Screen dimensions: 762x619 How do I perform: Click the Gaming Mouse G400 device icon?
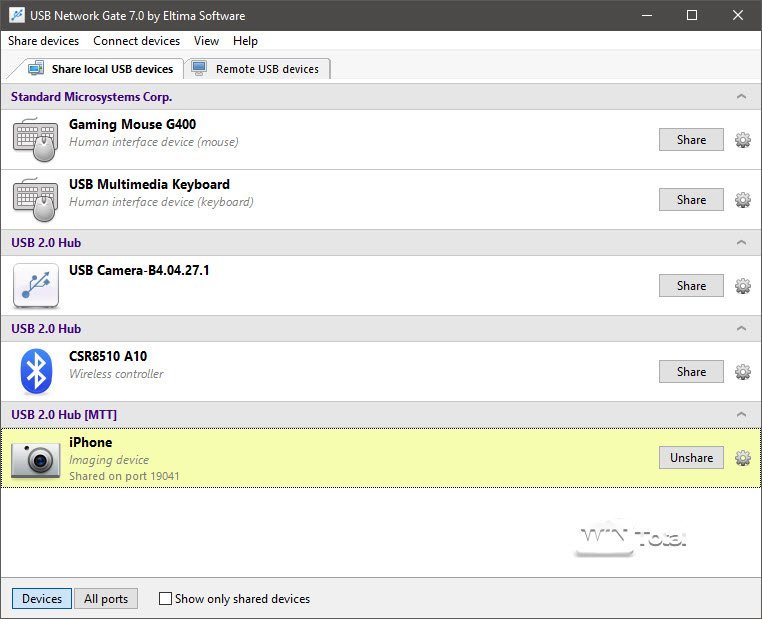(x=35, y=139)
